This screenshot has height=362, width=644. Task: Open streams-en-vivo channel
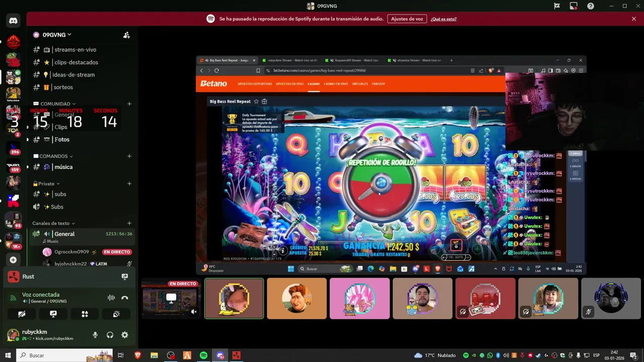(x=82, y=50)
